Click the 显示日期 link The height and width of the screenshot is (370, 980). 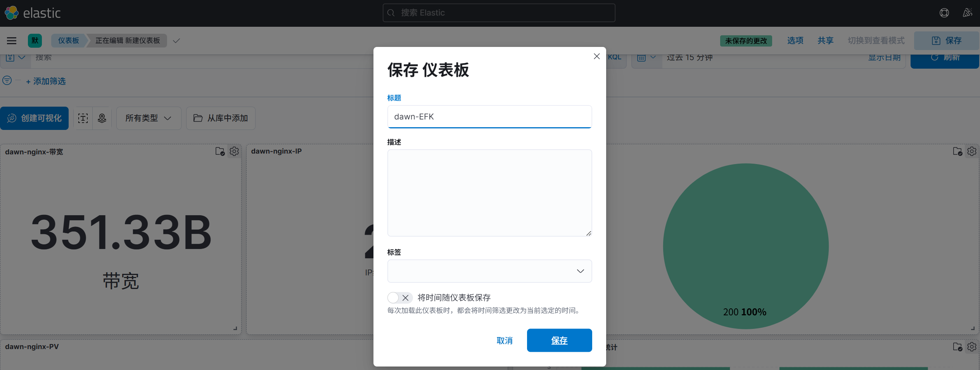coord(884,58)
